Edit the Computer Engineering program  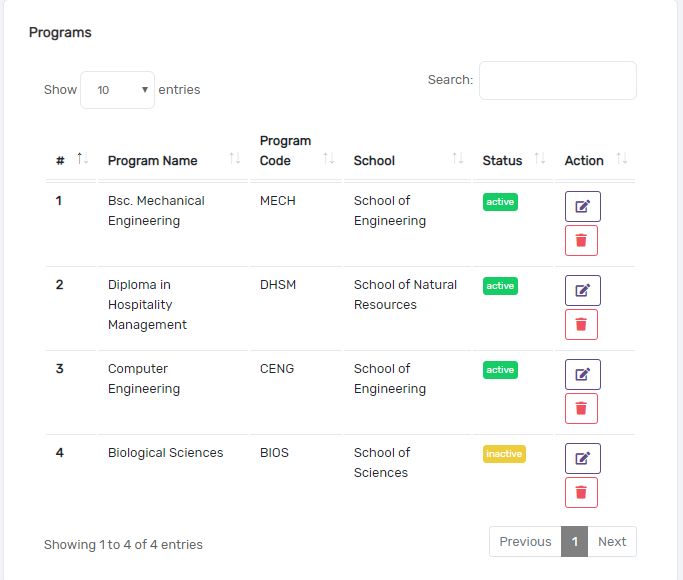click(x=582, y=375)
